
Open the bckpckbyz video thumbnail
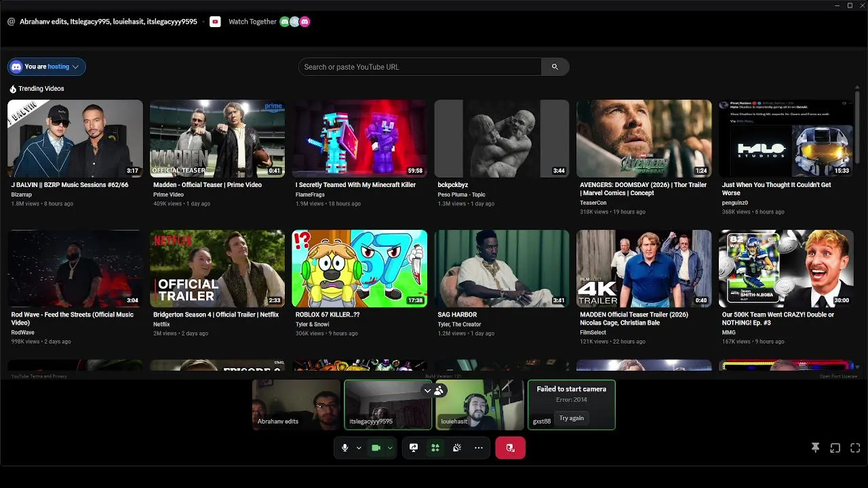point(502,139)
